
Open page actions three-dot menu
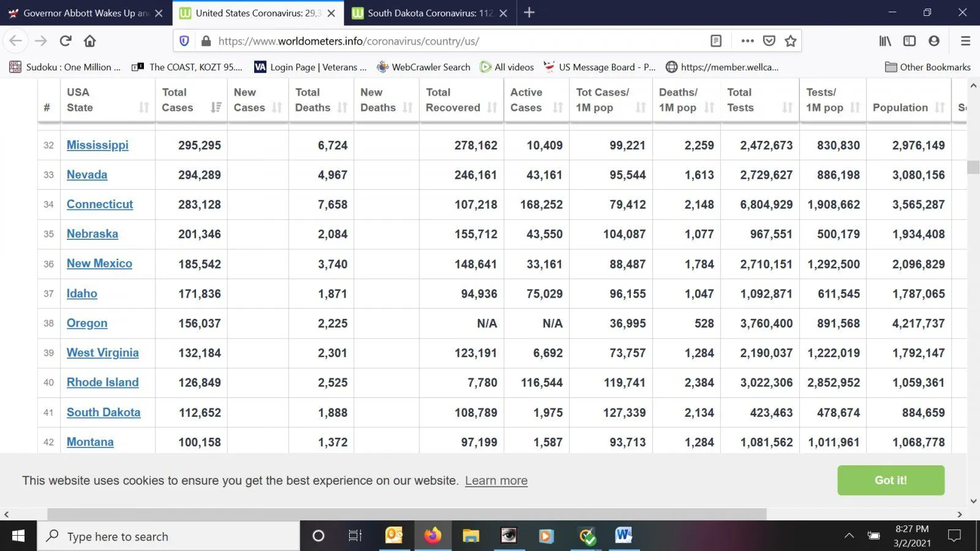pyautogui.click(x=747, y=41)
